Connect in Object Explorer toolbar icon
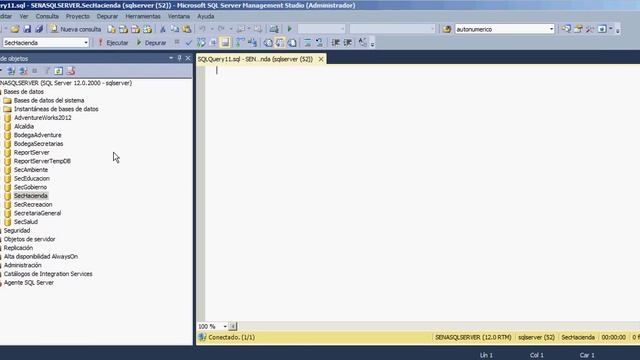This screenshot has width=640, height=360. [x=11, y=71]
